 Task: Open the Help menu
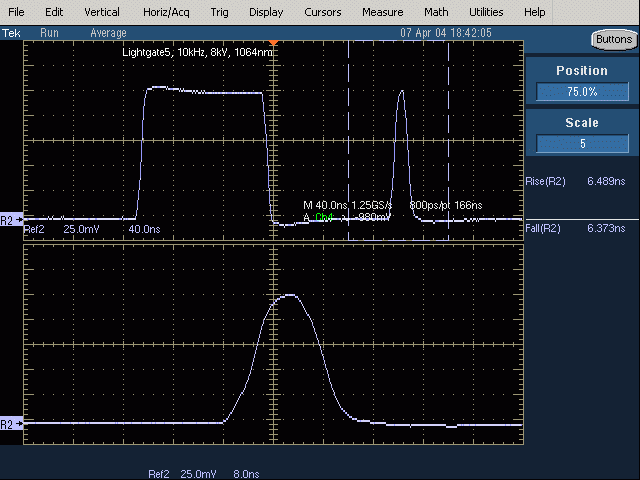[x=535, y=12]
